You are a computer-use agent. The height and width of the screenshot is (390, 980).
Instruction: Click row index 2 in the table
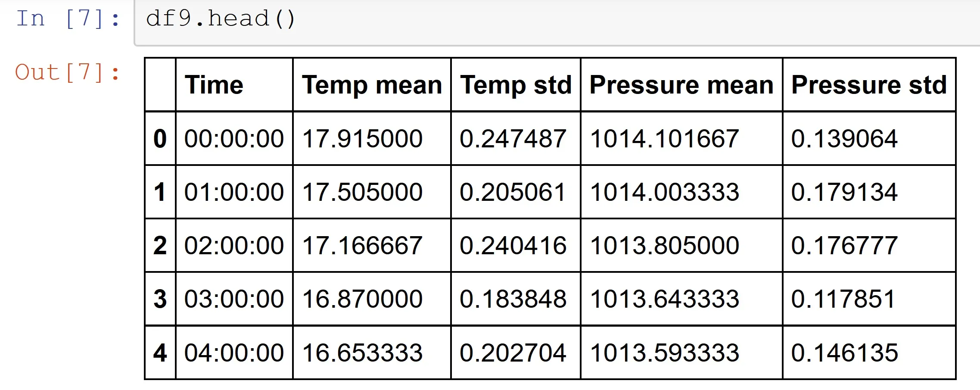pyautogui.click(x=160, y=246)
